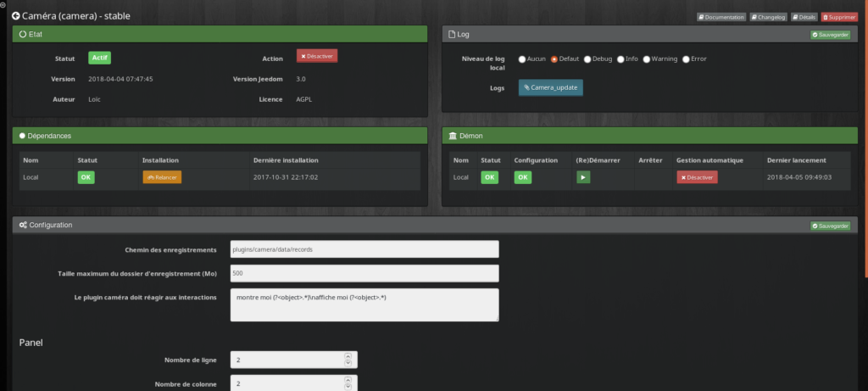Open the Changelog button
Screen dimensions: 868x391
pos(768,17)
